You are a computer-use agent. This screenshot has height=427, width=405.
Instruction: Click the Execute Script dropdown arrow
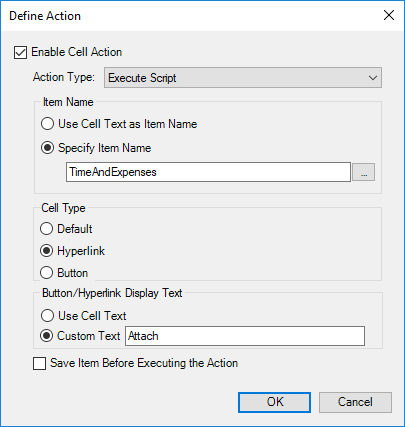click(x=373, y=78)
